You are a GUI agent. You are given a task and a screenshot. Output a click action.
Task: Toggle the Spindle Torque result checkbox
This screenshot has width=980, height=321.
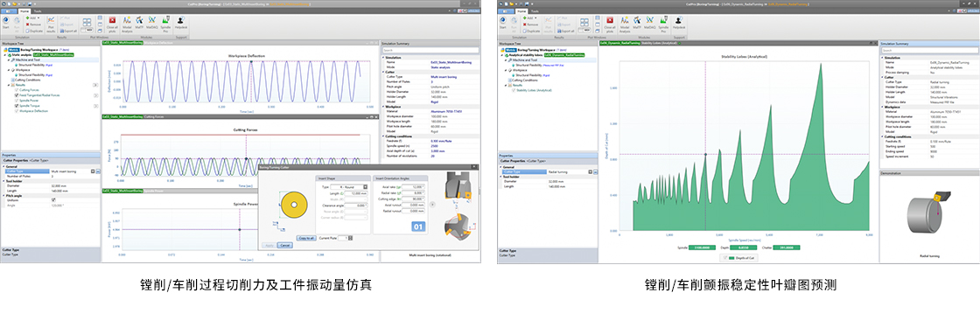pos(17,106)
